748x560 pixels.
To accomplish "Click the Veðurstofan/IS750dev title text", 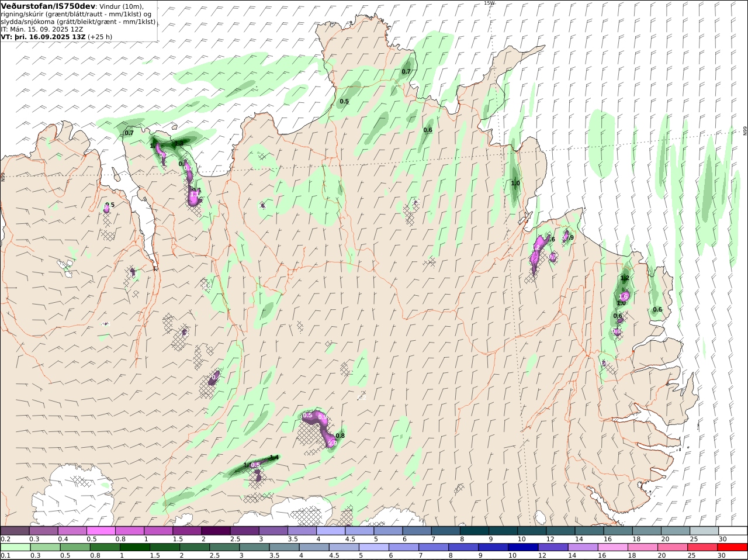I will [x=48, y=6].
